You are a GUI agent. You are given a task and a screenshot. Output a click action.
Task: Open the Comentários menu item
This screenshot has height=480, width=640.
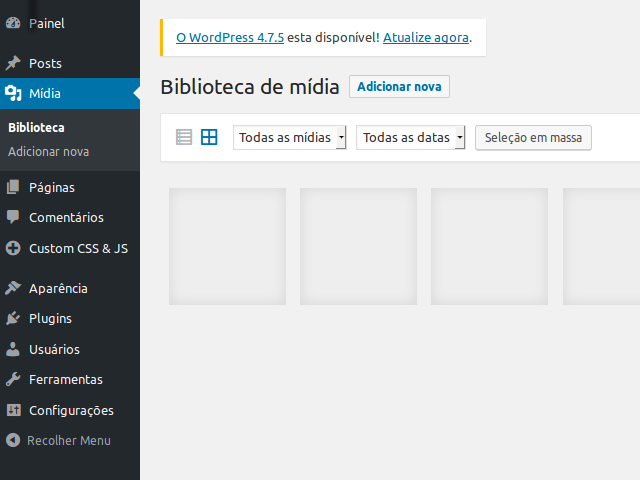pyautogui.click(x=70, y=218)
